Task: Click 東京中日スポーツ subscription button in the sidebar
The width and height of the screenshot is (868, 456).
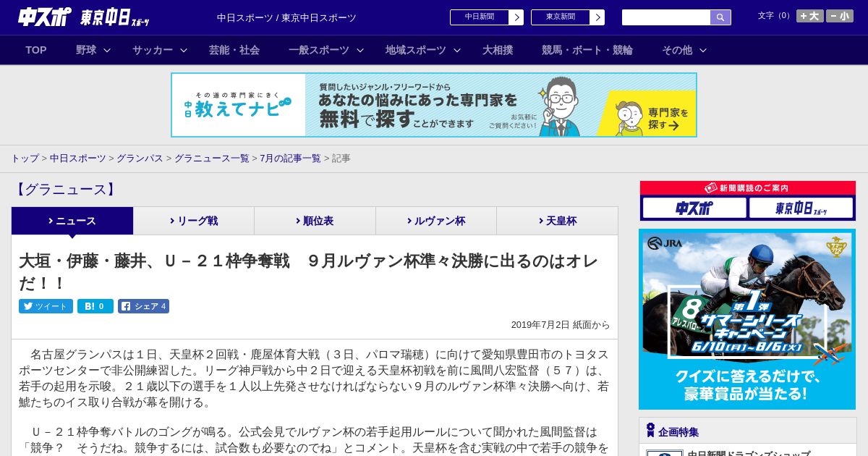Action: pyautogui.click(x=801, y=208)
